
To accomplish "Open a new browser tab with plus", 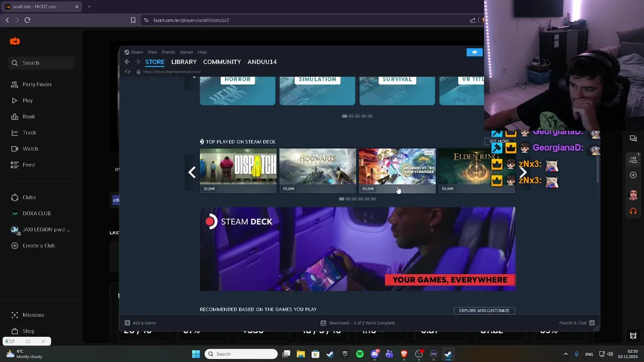I will click(89, 7).
